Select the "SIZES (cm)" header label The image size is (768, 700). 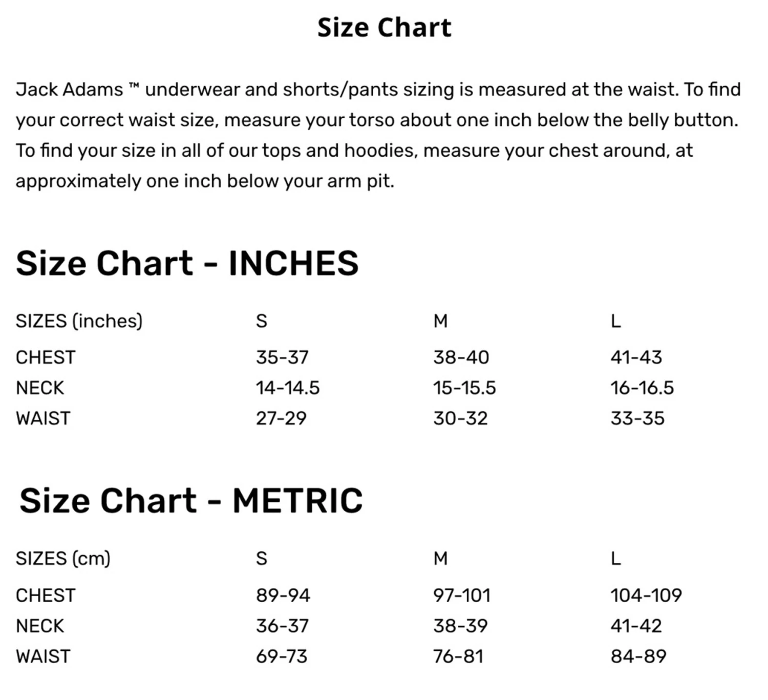click(63, 558)
